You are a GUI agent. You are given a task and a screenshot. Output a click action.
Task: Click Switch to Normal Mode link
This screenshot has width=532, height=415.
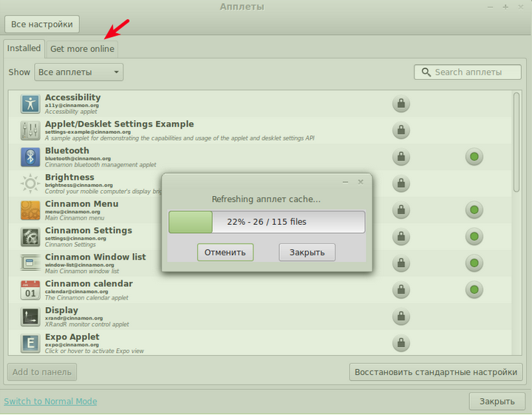pos(50,402)
